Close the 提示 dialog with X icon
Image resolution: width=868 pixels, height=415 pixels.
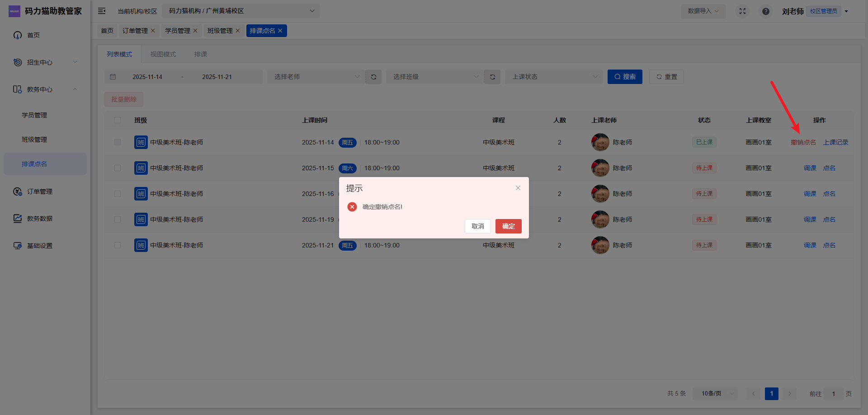(x=518, y=188)
